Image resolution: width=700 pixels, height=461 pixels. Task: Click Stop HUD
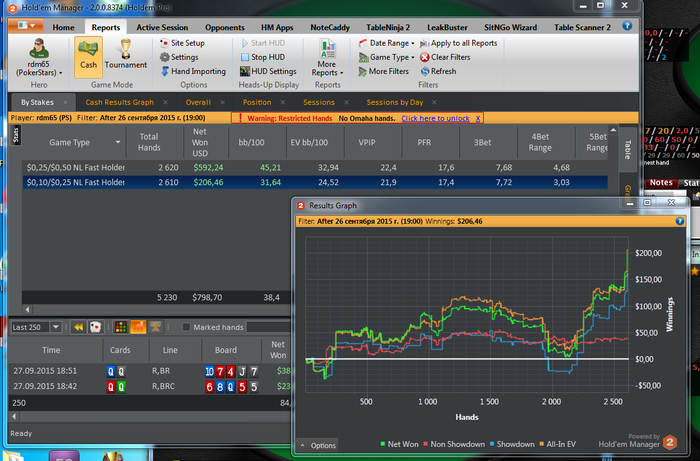(262, 57)
